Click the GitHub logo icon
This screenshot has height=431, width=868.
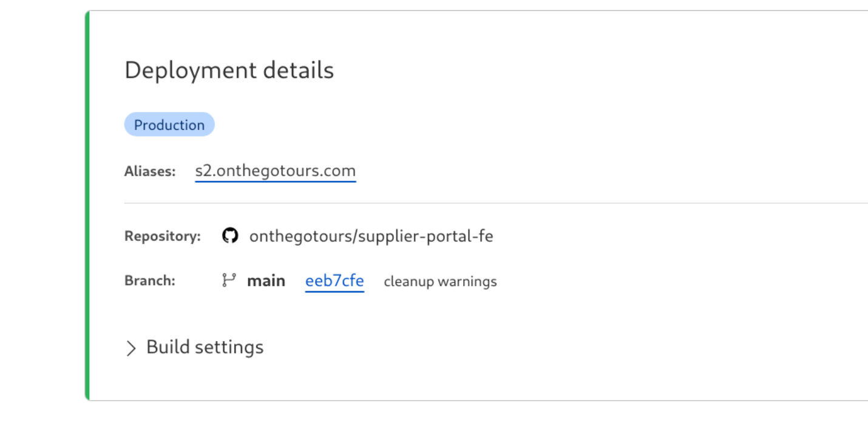tap(230, 236)
